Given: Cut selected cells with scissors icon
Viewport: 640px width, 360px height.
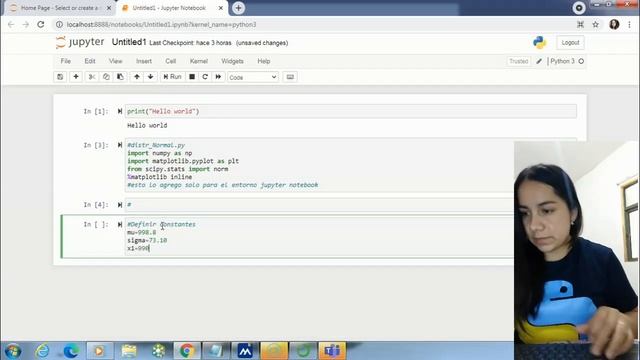Looking at the screenshot, I should click(92, 77).
